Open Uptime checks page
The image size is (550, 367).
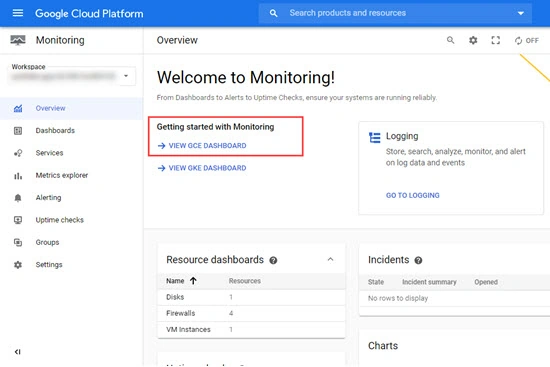coord(72,220)
